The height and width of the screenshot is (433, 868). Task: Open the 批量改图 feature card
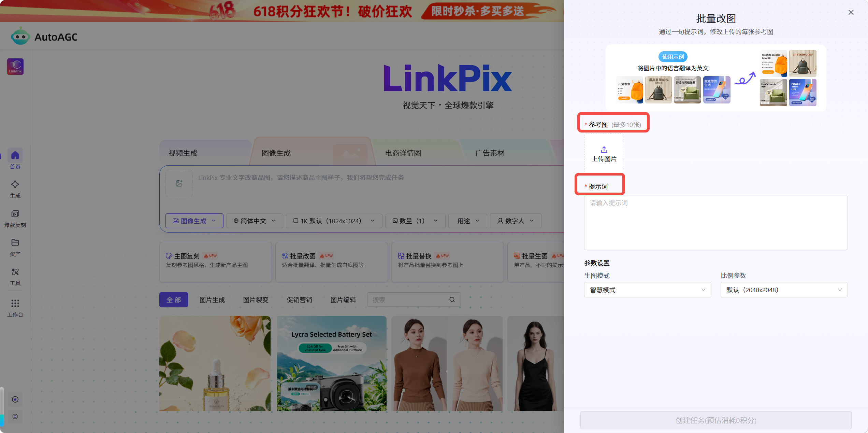(332, 262)
